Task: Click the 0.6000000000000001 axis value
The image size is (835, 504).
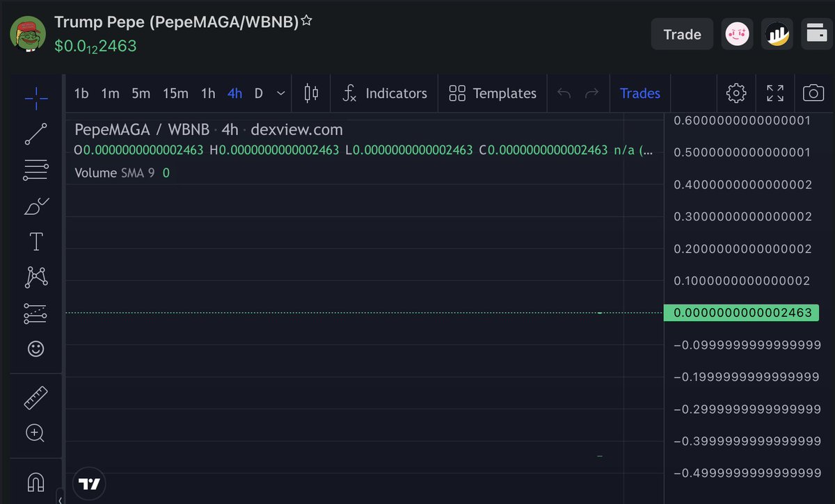Action: coord(742,120)
